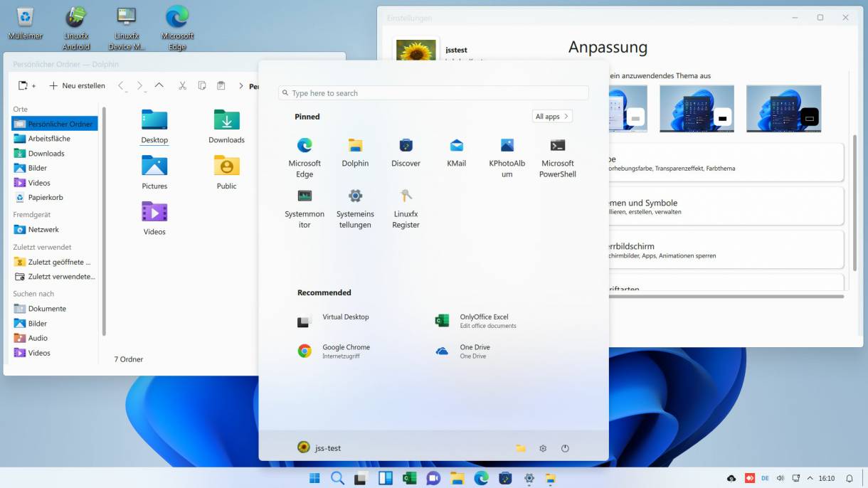Click the Start button on taskbar

point(314,478)
